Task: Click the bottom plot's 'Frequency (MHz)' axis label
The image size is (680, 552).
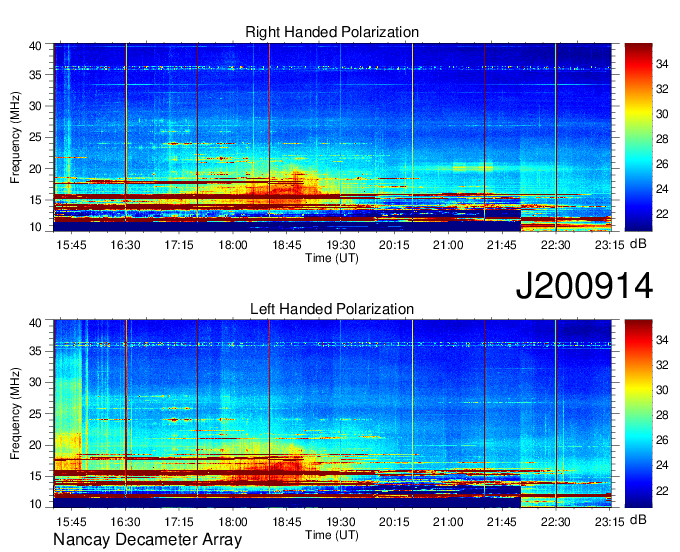Action: (x=15, y=414)
